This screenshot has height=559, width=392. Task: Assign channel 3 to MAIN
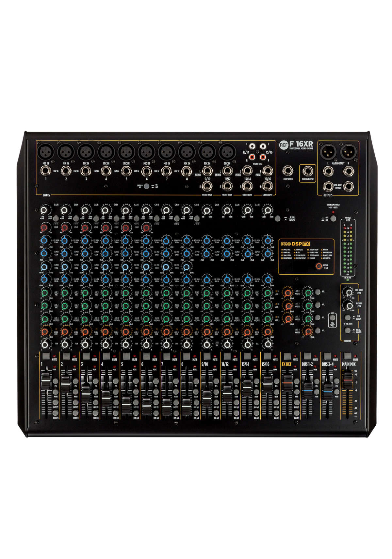[x=96, y=392]
